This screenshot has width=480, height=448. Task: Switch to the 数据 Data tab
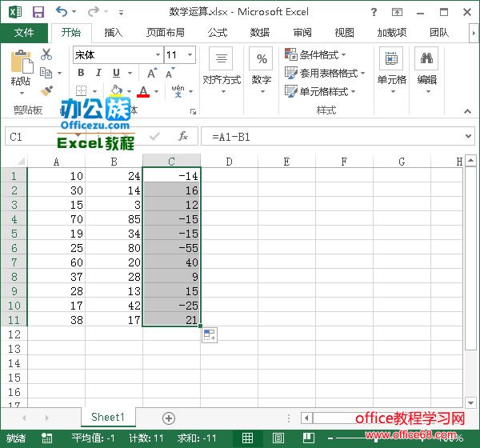(260, 33)
